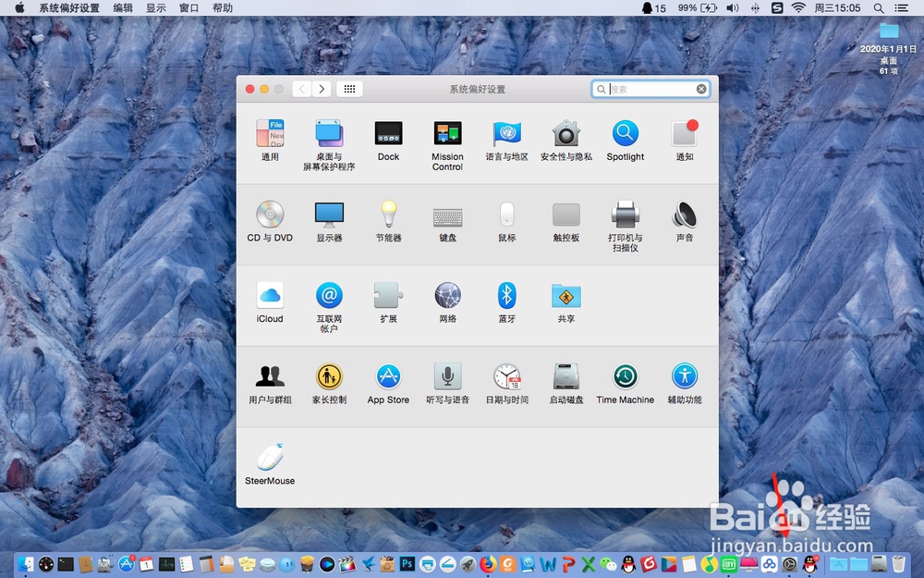The height and width of the screenshot is (578, 924).
Task: Open the Trash in the Dock
Action: coord(898,564)
